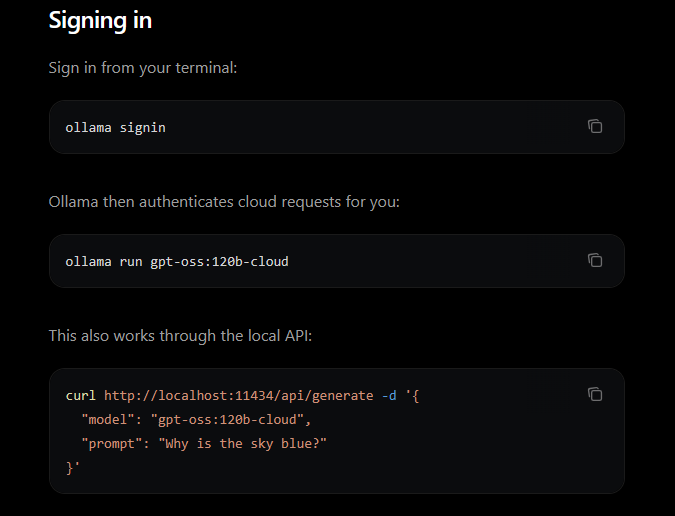Screen dimensions: 675x516
Task: Copy the 'ollama signin' command
Action: (595, 127)
